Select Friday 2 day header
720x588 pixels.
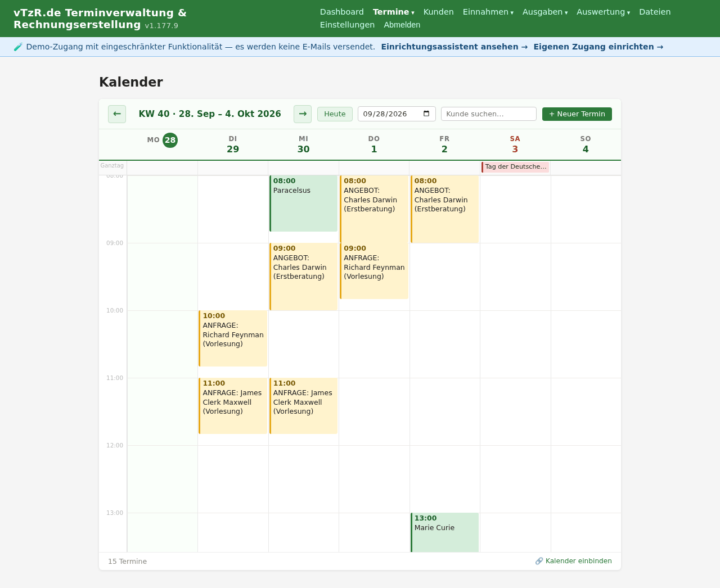444,144
